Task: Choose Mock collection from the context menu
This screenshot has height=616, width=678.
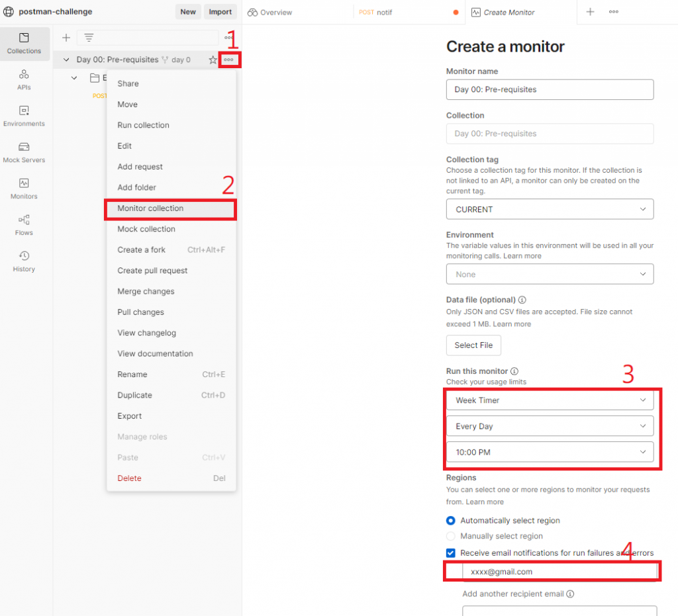Action: click(171, 229)
